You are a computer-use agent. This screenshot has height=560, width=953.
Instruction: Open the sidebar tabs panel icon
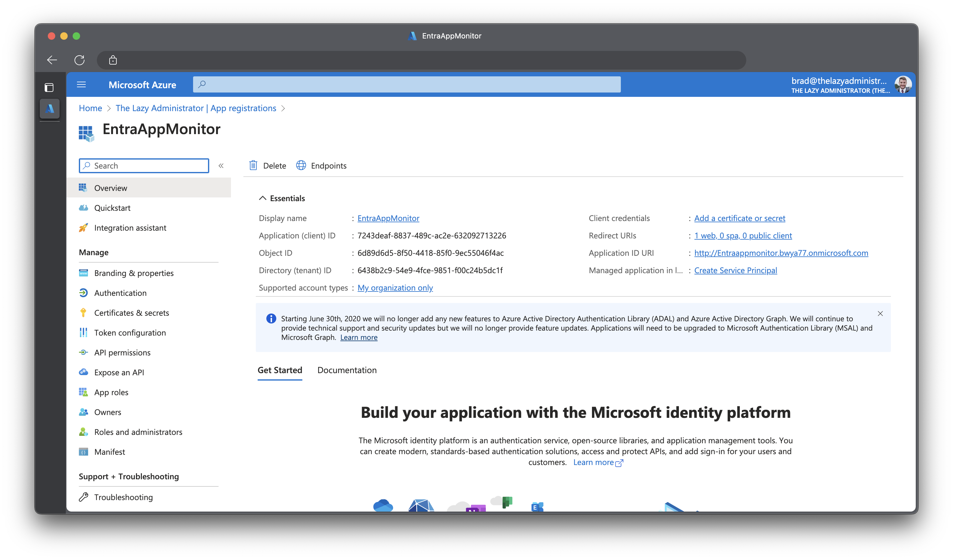(49, 87)
